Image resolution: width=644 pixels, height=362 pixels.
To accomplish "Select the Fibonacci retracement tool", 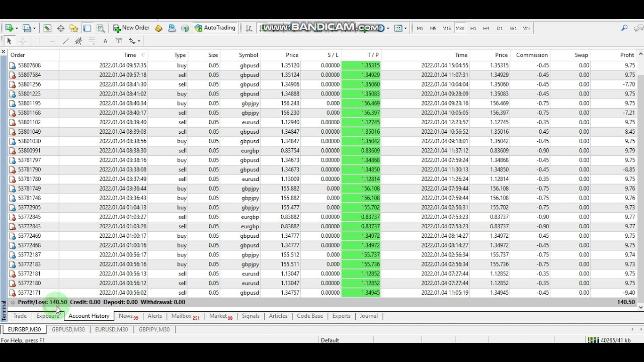I will point(92,41).
